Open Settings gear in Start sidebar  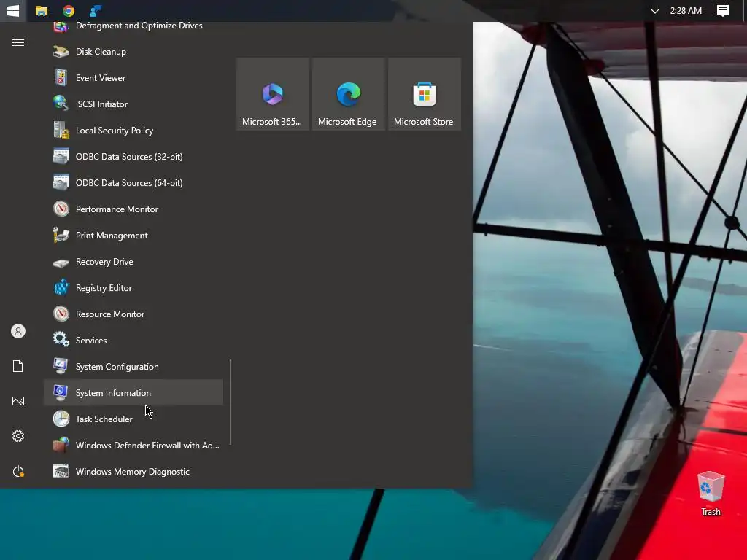18,436
